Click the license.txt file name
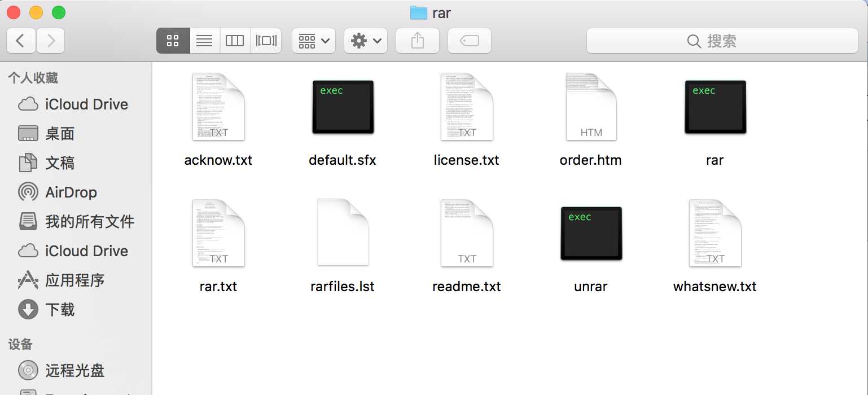The width and height of the screenshot is (868, 395). pos(467,160)
